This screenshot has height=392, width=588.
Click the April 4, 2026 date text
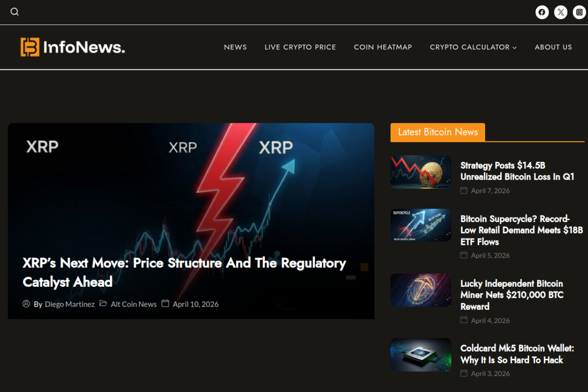tap(490, 321)
